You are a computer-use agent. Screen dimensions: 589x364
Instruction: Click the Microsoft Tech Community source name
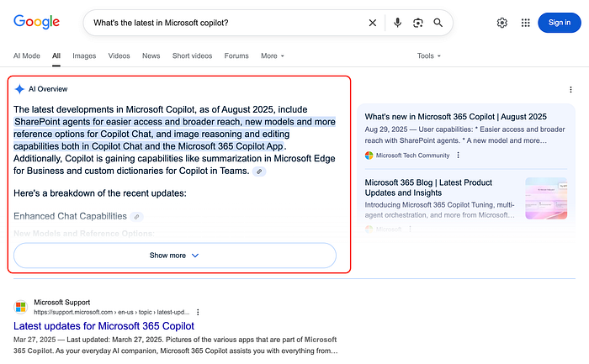tap(412, 156)
